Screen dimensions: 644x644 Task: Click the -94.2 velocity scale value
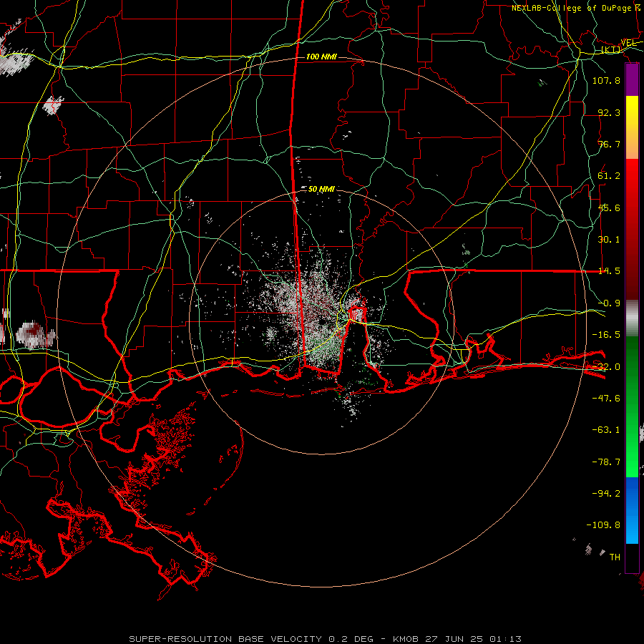[606, 494]
